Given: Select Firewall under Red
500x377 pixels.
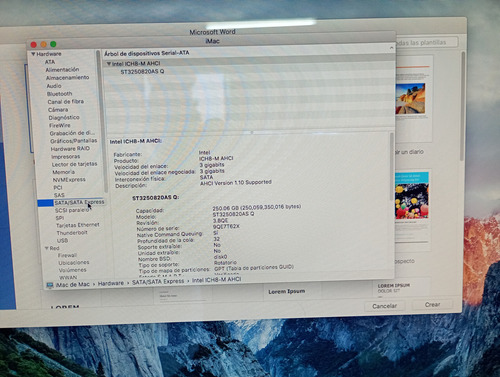Looking at the screenshot, I should pyautogui.click(x=67, y=256).
